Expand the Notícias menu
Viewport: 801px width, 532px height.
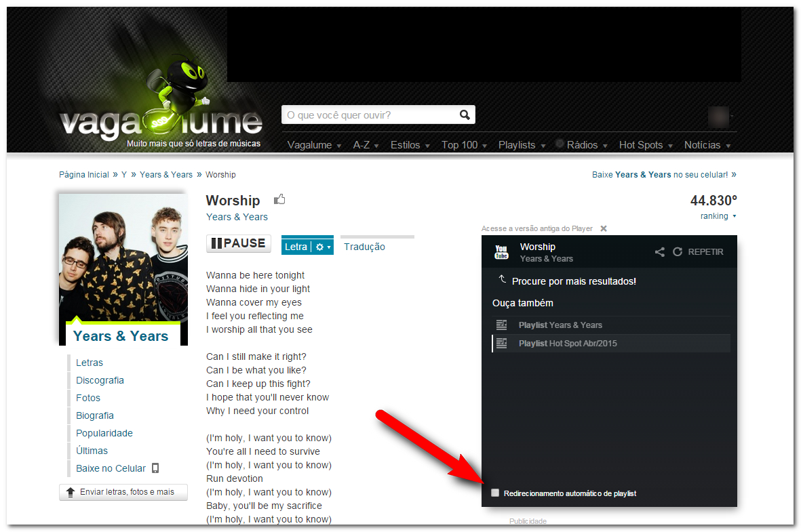click(x=707, y=145)
